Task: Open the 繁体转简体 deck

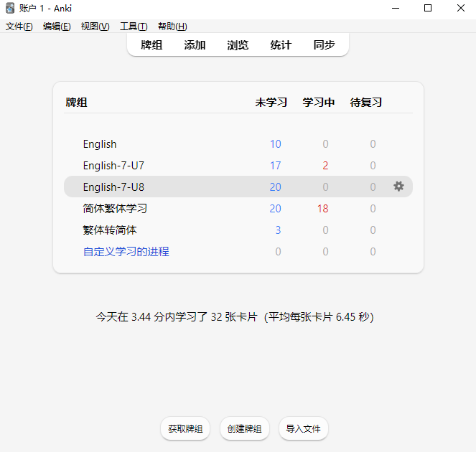Action: pyautogui.click(x=110, y=230)
